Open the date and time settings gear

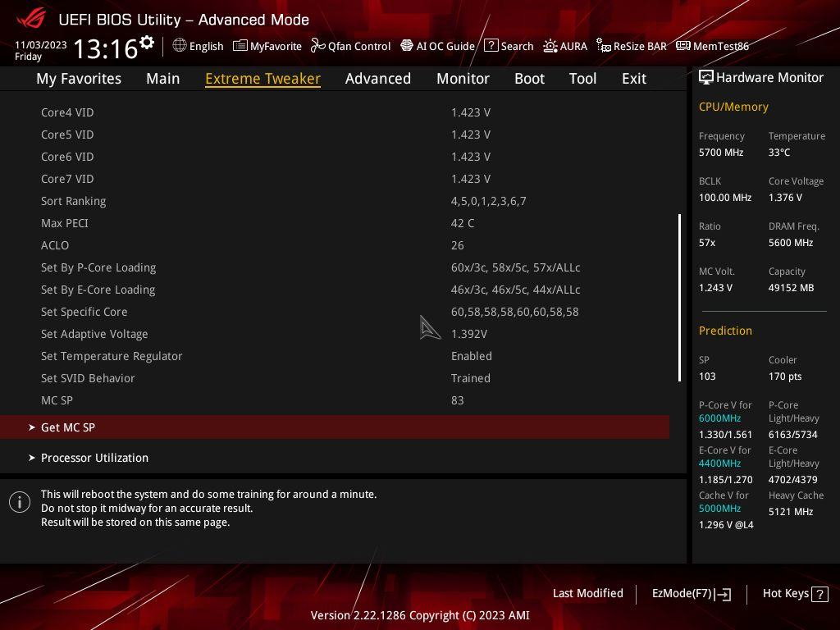pos(147,43)
